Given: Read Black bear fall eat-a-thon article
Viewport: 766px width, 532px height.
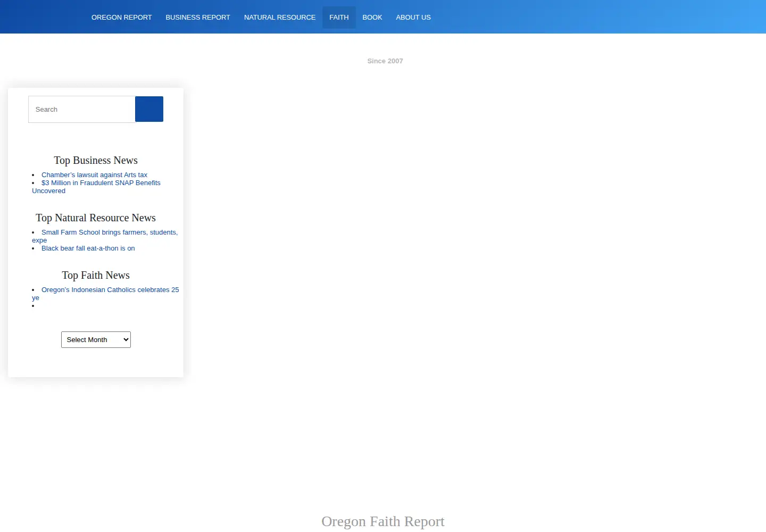Looking at the screenshot, I should click(x=88, y=248).
